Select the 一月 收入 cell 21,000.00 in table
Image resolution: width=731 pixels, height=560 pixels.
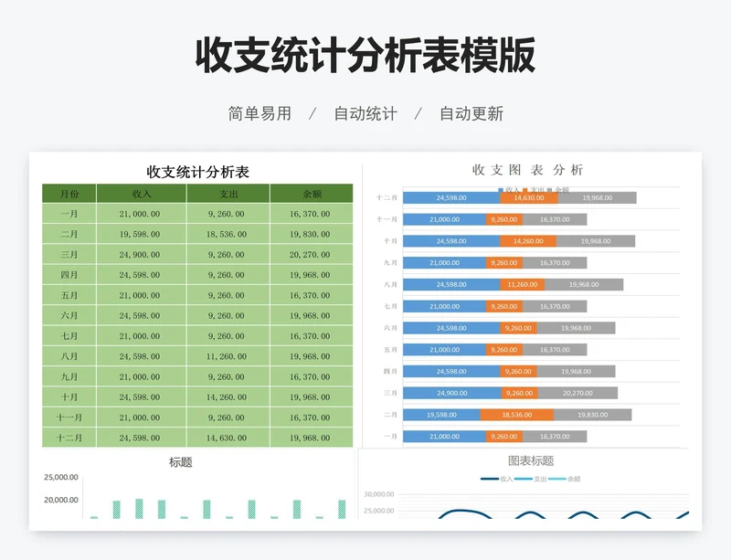[x=140, y=214]
